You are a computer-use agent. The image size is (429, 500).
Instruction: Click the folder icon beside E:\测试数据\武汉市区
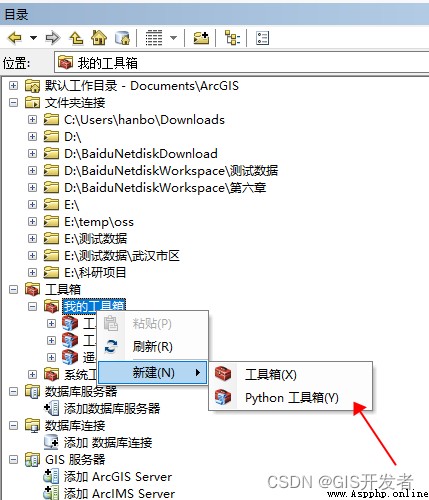click(51, 255)
